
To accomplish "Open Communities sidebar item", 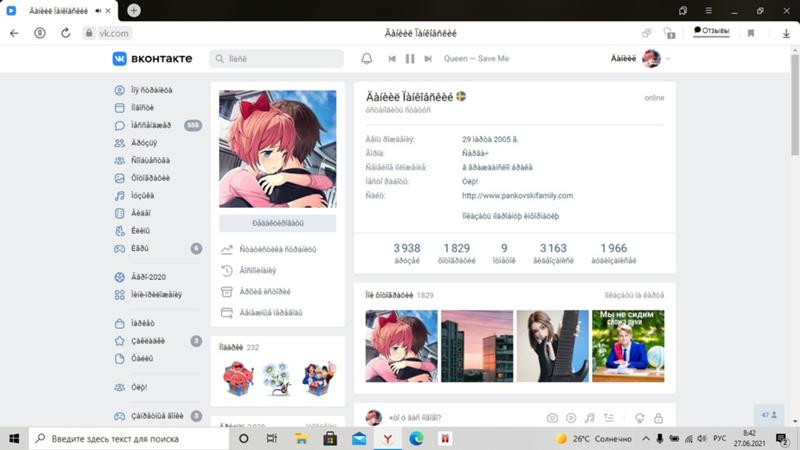I will pyautogui.click(x=143, y=160).
